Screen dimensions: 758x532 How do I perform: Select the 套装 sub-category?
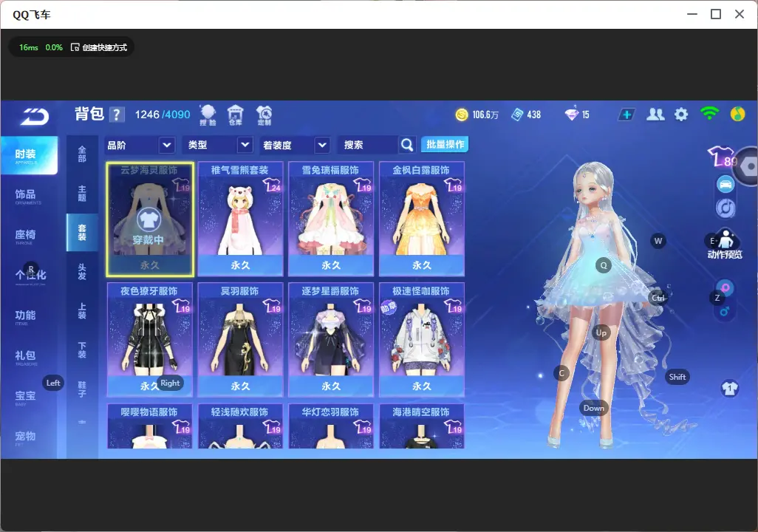(x=82, y=233)
